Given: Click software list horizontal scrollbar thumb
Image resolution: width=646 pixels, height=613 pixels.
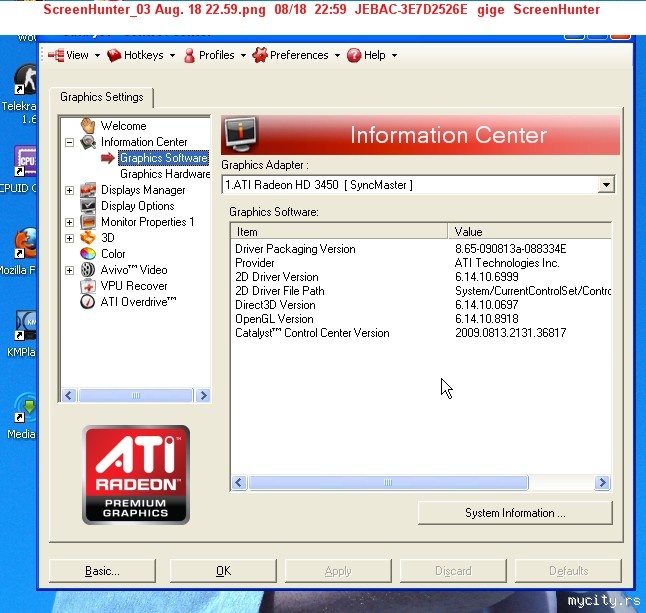Looking at the screenshot, I should point(388,482).
